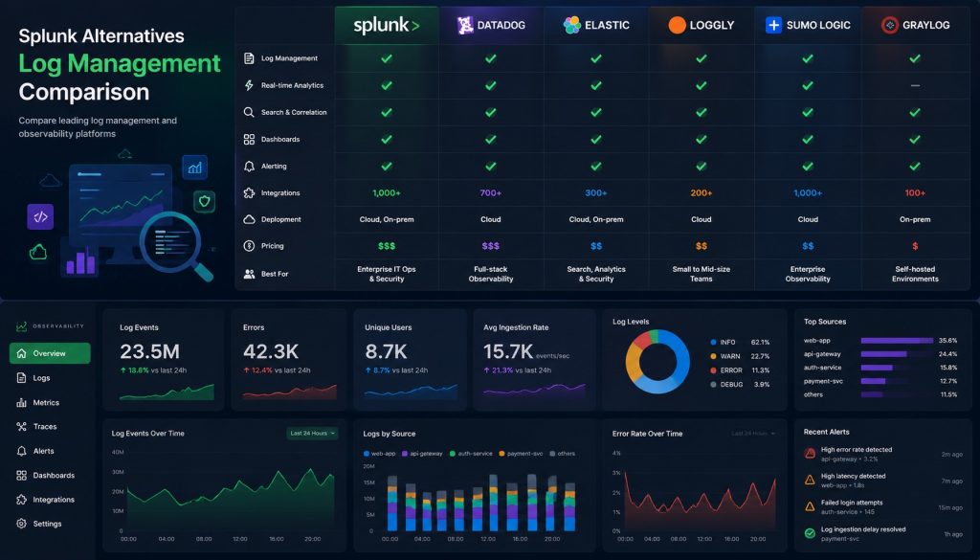
Task: Click the Search & Correlation magnifier icon
Action: pyautogui.click(x=249, y=112)
